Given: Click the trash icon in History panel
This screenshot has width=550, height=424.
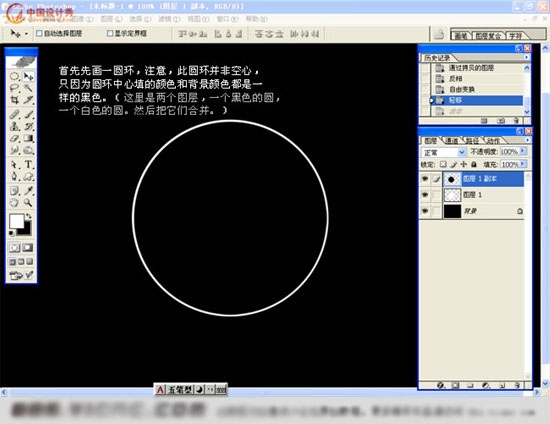Looking at the screenshot, I should pyautogui.click(x=516, y=121).
